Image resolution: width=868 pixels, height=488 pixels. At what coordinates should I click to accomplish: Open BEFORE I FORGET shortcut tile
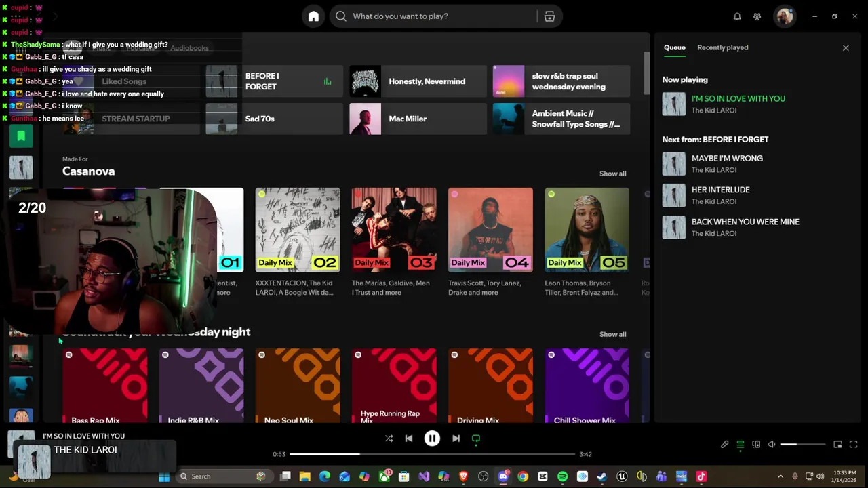[x=275, y=81]
